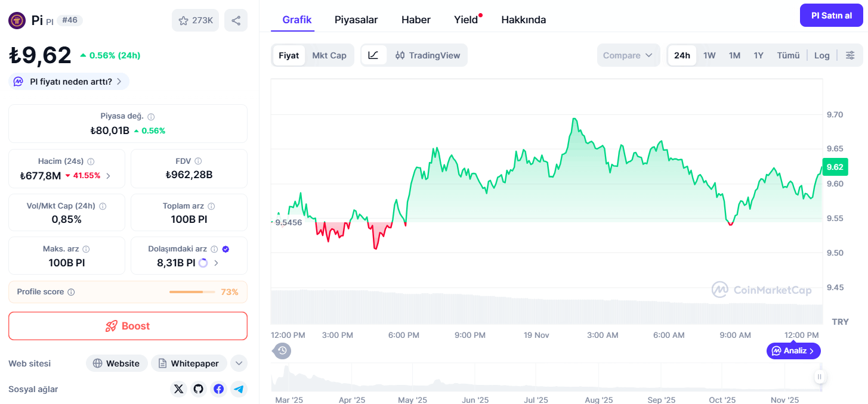Switch to line chart icon
The image size is (868, 404).
pos(373,55)
